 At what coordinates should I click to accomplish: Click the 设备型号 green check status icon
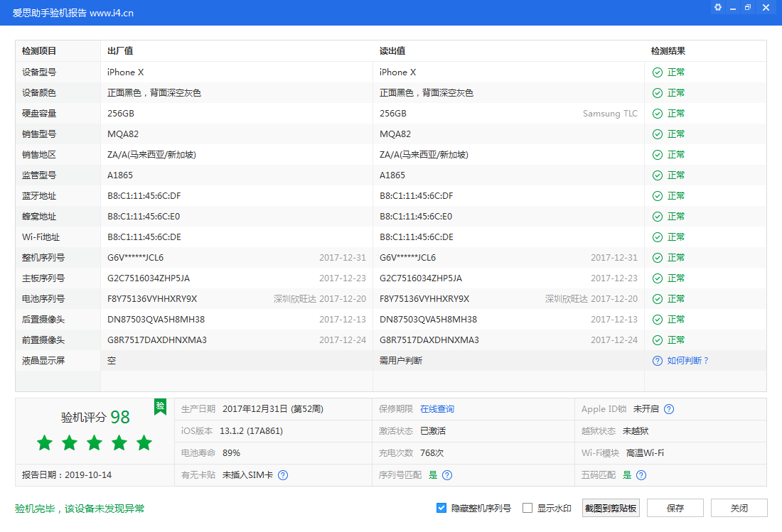tap(658, 72)
